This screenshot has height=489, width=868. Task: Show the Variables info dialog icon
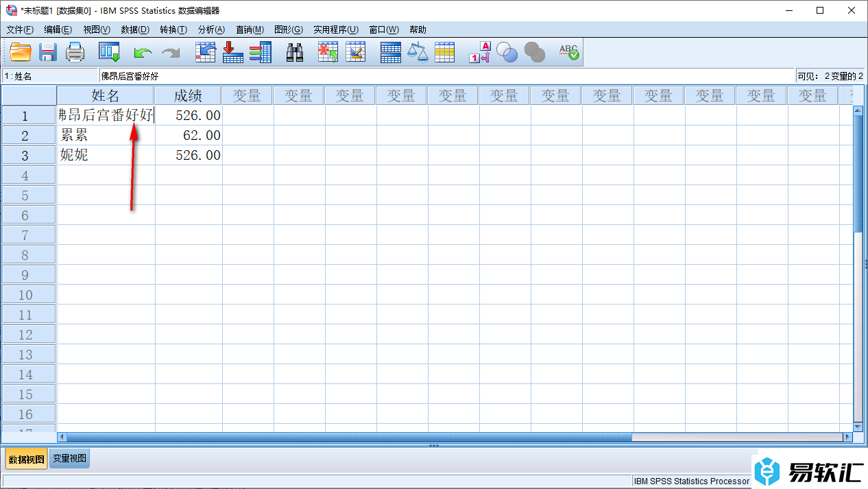pos(261,52)
